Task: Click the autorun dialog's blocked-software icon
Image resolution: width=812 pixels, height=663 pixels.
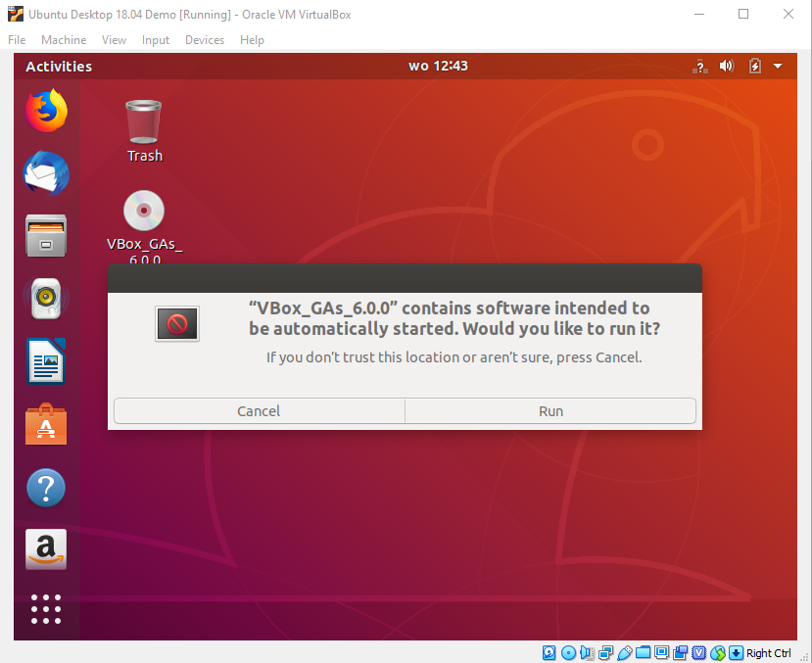Action: click(x=177, y=324)
